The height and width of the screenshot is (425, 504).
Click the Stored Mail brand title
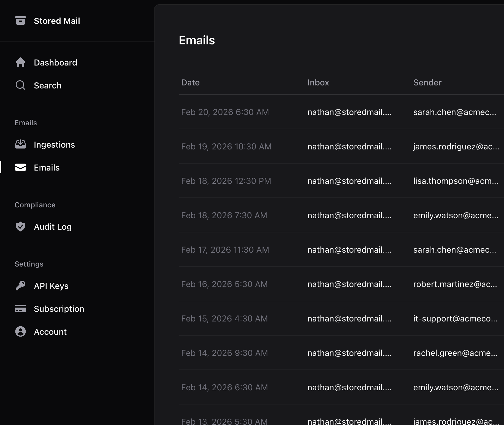tap(57, 21)
